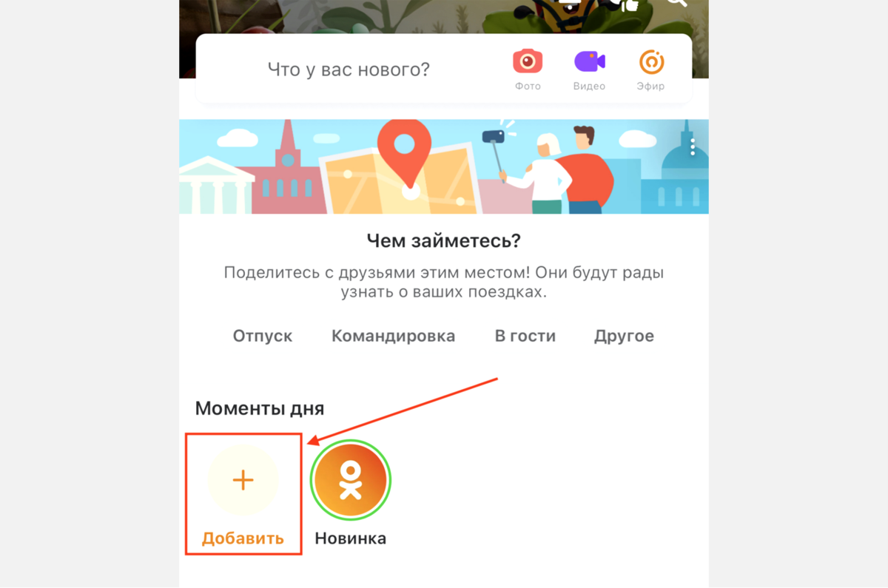This screenshot has width=888, height=588.
Task: Choose Командировка as your activity
Action: 393,336
